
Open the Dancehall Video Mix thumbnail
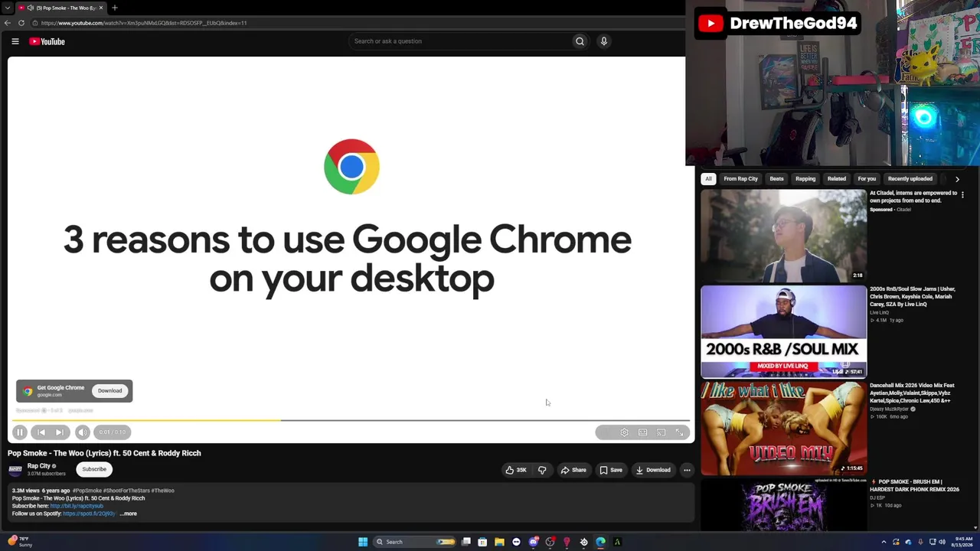783,429
